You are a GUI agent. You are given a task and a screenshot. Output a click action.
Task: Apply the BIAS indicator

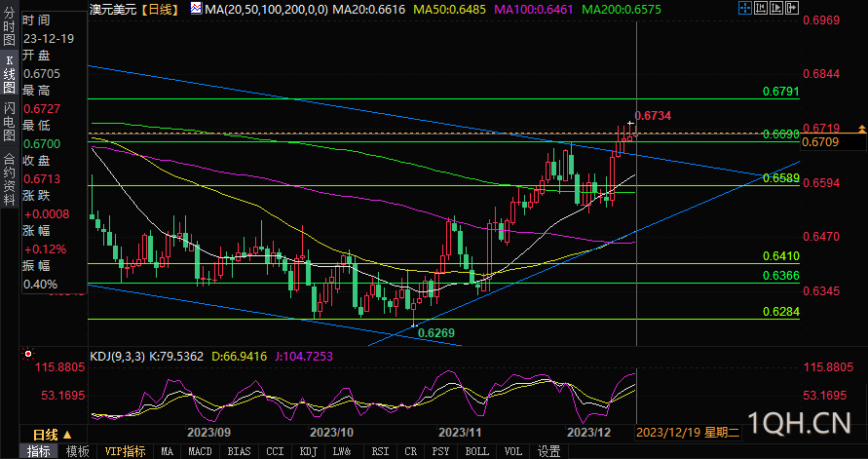tap(239, 451)
